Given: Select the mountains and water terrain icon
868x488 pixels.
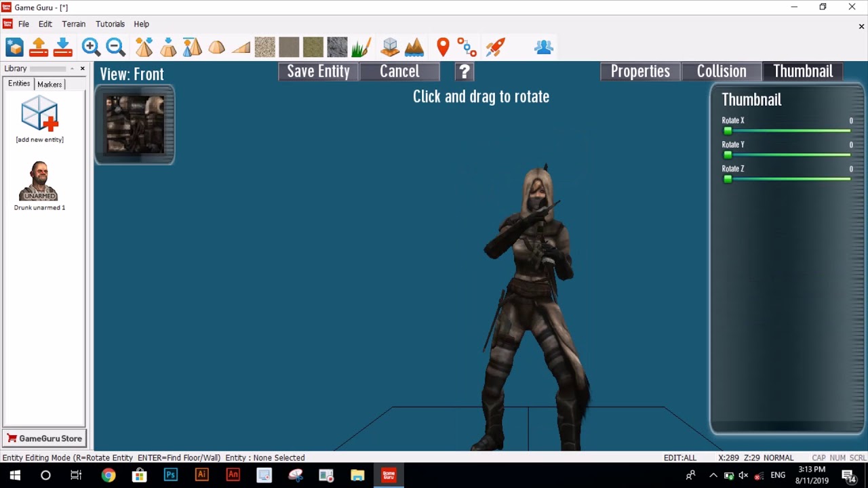Looking at the screenshot, I should tap(414, 47).
